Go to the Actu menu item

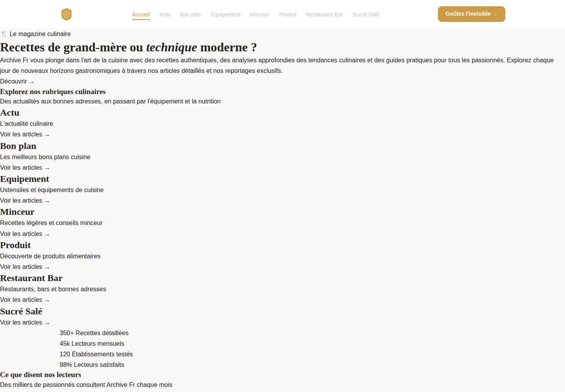click(x=165, y=15)
